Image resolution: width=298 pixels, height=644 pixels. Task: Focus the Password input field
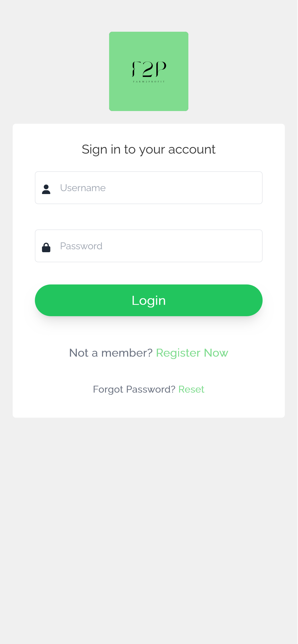(149, 246)
